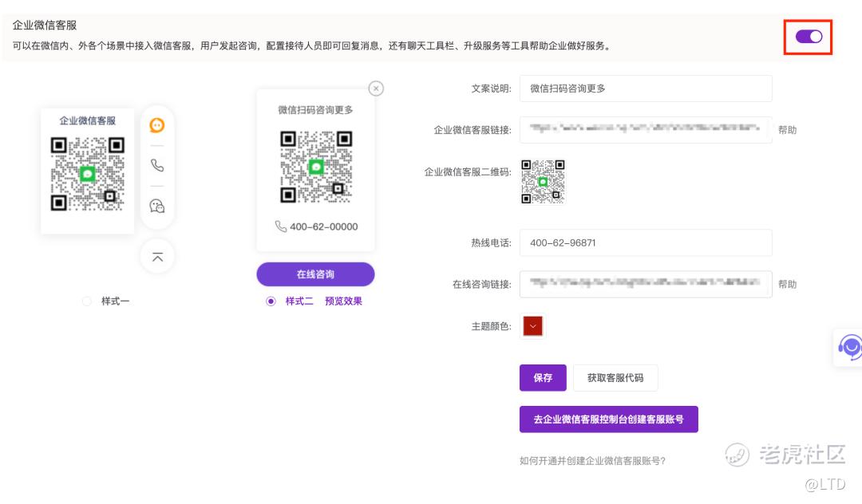Image resolution: width=862 pixels, height=504 pixels.
Task: Click the QR code in 样式二 card
Action: 316,167
